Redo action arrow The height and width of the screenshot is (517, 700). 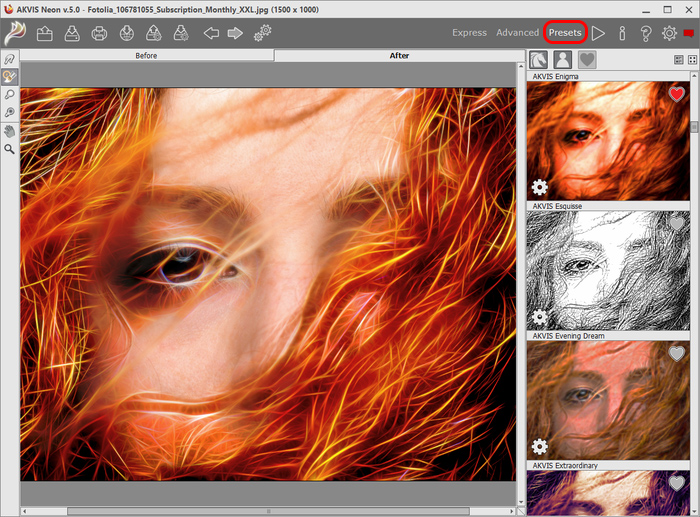[x=235, y=33]
